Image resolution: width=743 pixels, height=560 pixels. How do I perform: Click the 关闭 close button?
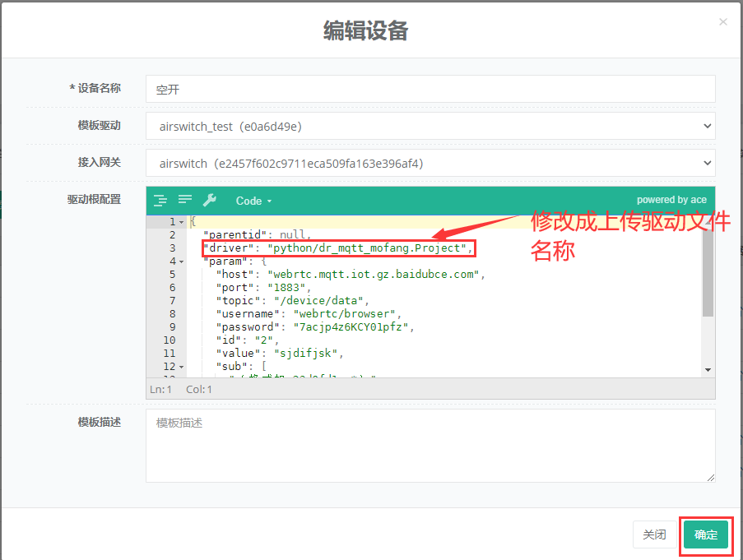[x=654, y=534]
